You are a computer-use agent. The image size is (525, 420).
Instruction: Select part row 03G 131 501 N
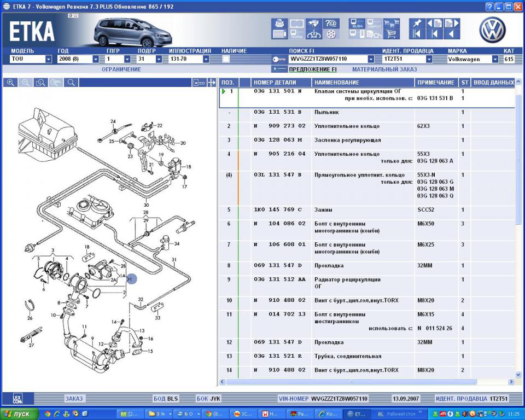click(x=367, y=98)
